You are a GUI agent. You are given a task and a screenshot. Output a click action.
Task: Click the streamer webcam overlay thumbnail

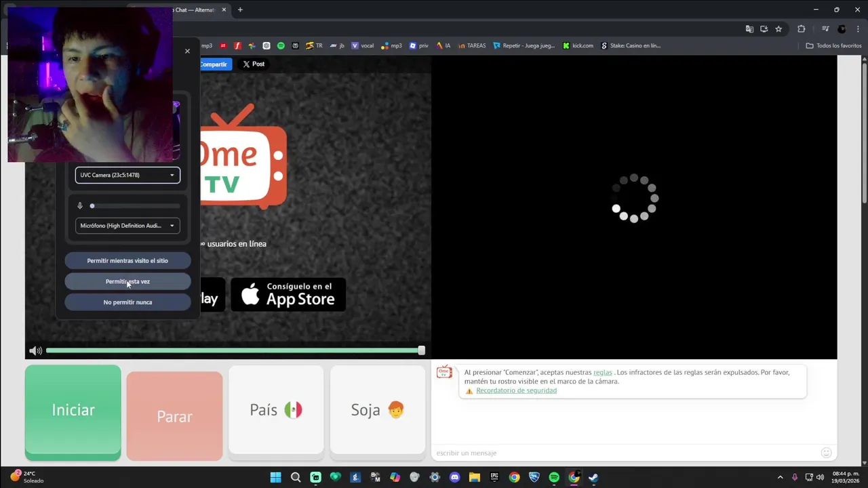coord(90,85)
